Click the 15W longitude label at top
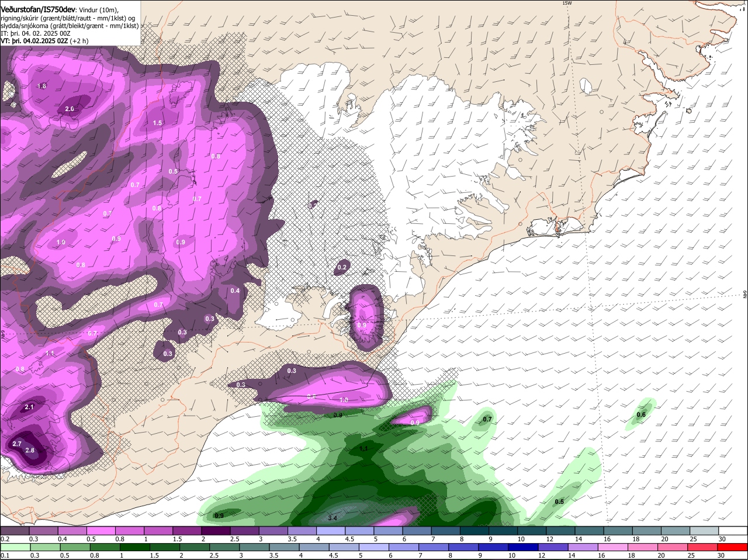Image resolution: width=748 pixels, height=560 pixels. point(566,3)
